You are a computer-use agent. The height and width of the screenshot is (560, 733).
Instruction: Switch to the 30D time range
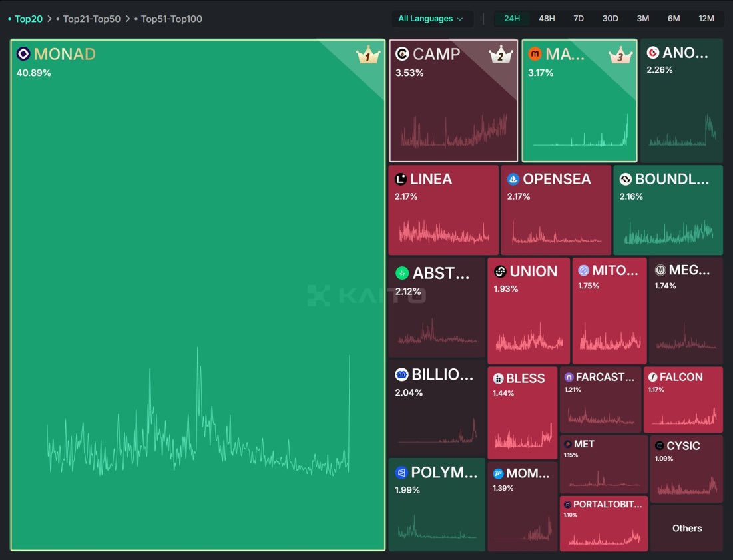610,18
